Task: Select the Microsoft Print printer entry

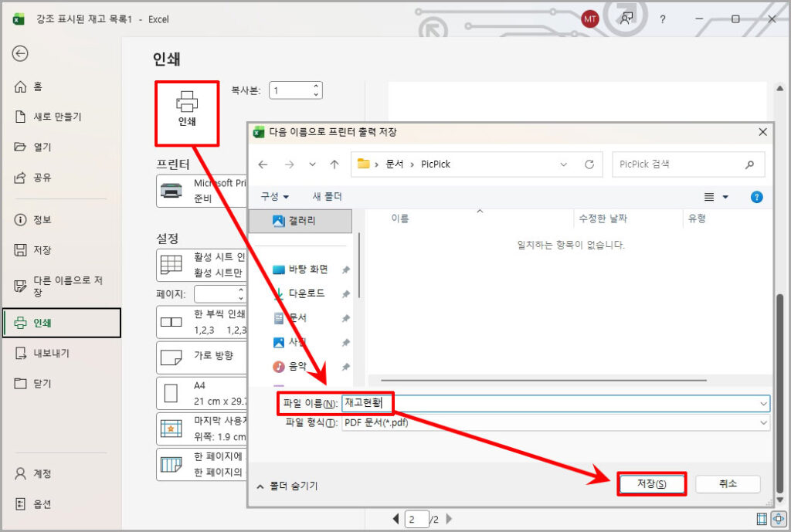Action: pos(203,189)
